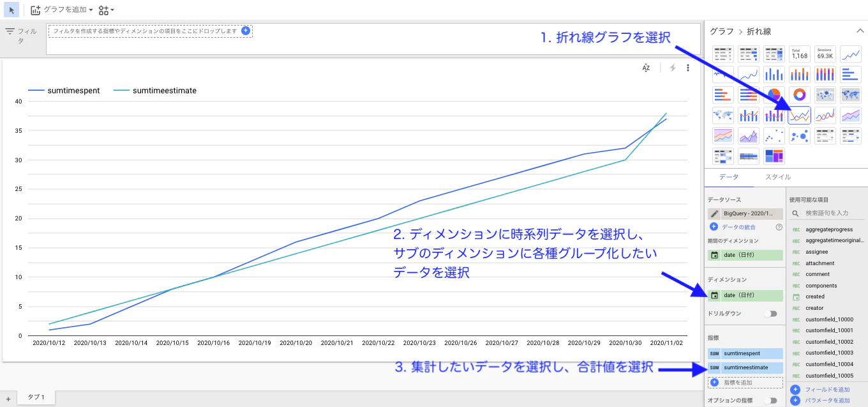This screenshot has width=868, height=407.
Task: Select the combo bar-line chart type
Action: click(x=749, y=116)
